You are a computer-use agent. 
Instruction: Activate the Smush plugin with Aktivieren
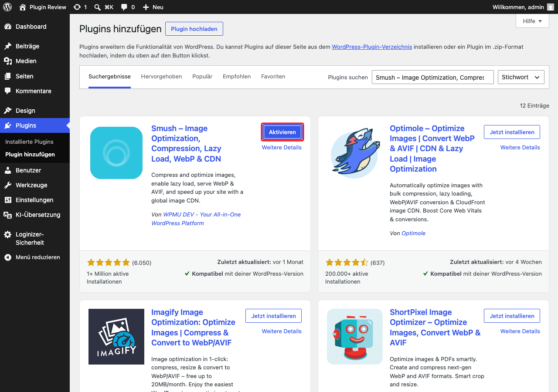(x=282, y=132)
